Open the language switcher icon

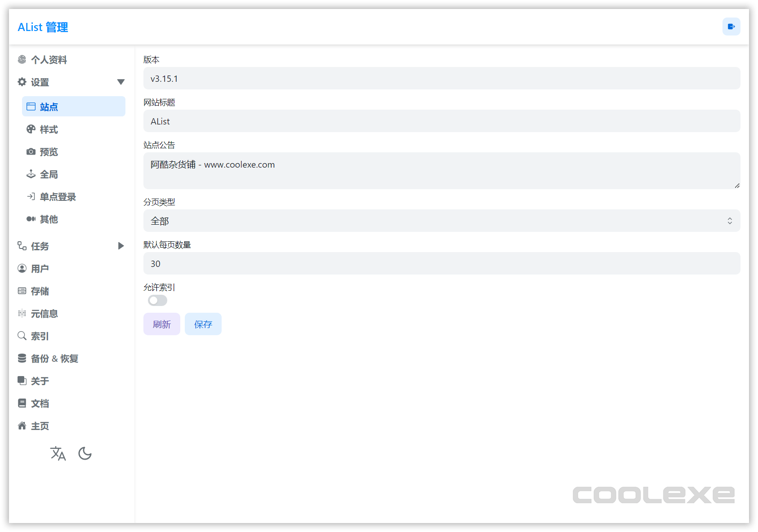(58, 454)
